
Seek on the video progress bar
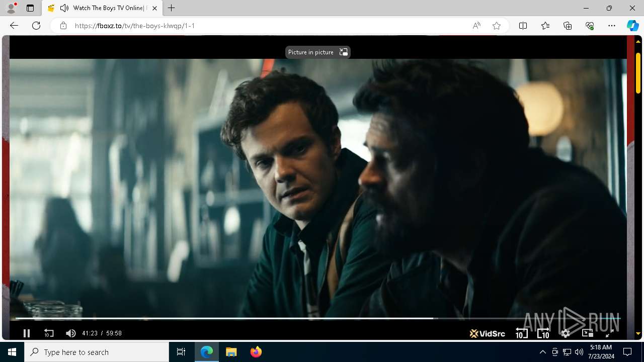pyautogui.click(x=318, y=318)
